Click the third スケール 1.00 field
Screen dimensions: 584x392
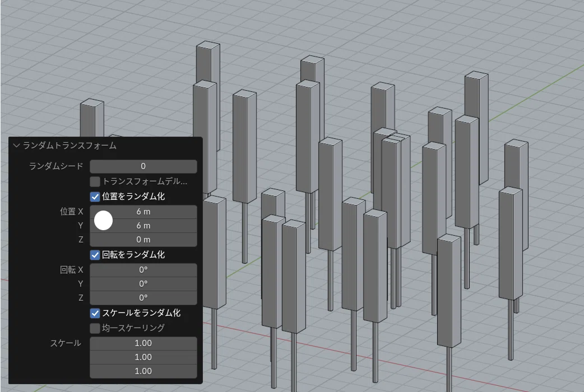click(143, 371)
